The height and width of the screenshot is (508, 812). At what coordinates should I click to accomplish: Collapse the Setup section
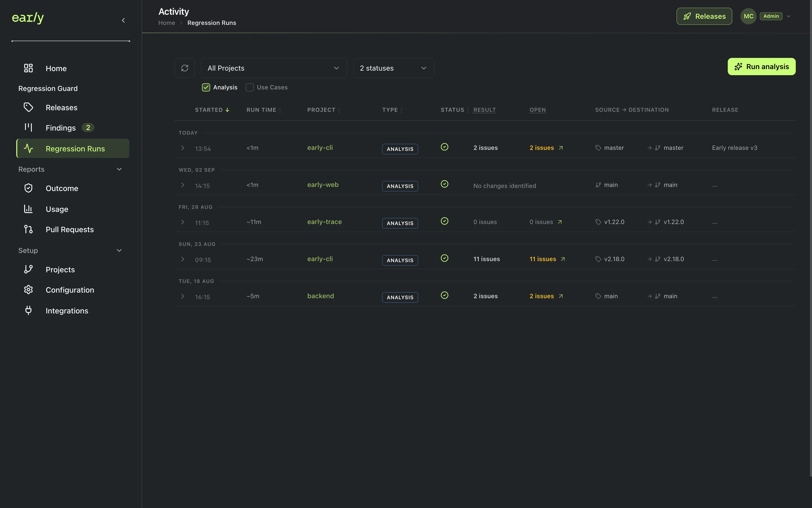click(119, 251)
